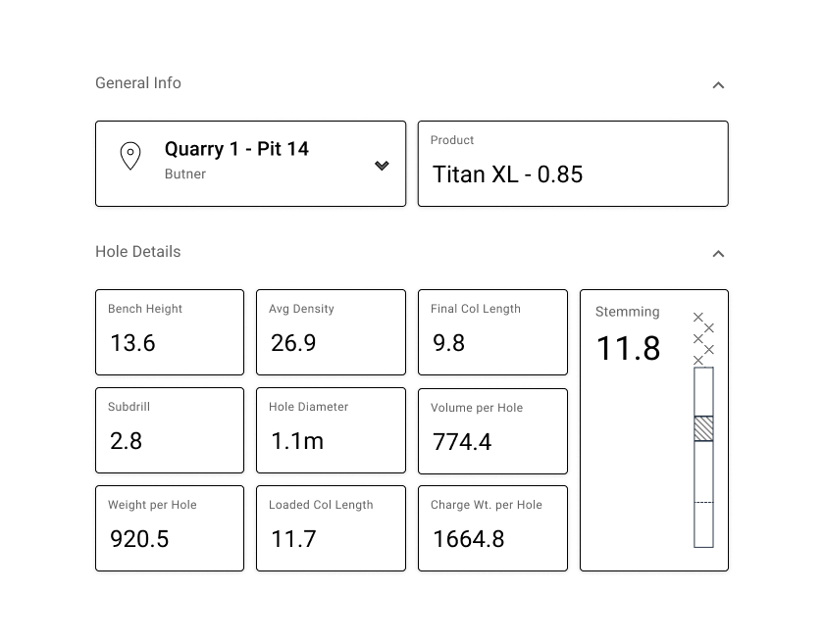Click the Weight per Hole value 920.5
824x644 pixels.
click(x=139, y=539)
